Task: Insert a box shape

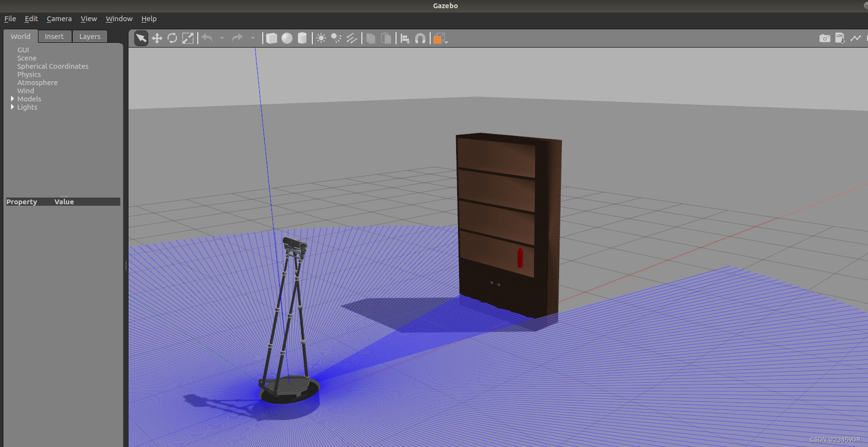Action: [271, 38]
